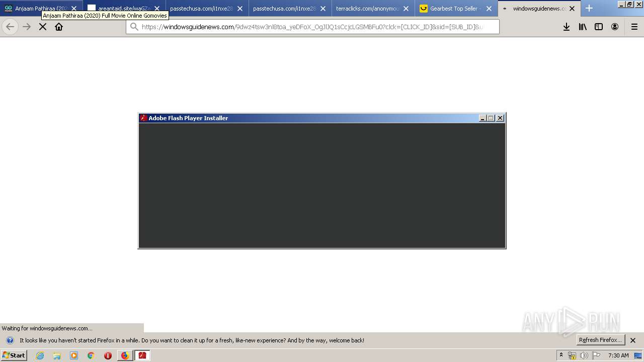Select the windowsguidenews.com tab
The width and height of the screenshot is (644, 362).
(539, 9)
